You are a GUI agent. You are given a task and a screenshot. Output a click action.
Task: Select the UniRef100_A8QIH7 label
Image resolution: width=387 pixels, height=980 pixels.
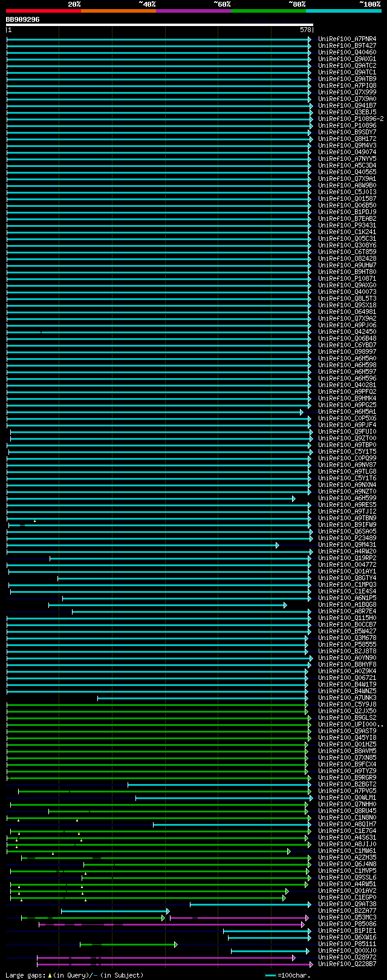(x=347, y=825)
